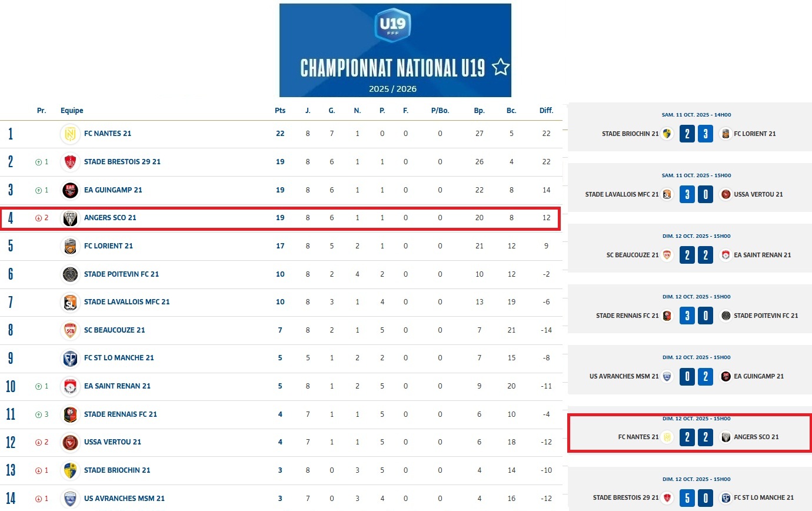Image resolution: width=812 pixels, height=511 pixels.
Task: Sort standings by the Pts column header
Action: coord(280,111)
